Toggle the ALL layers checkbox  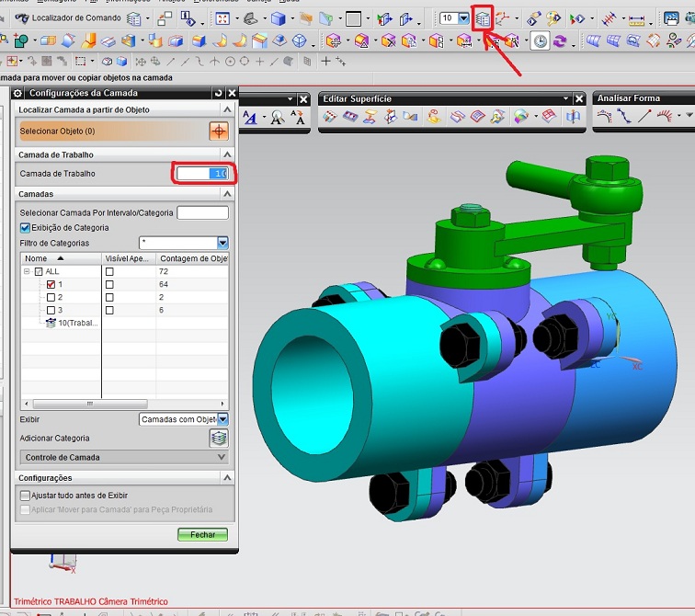(39, 271)
